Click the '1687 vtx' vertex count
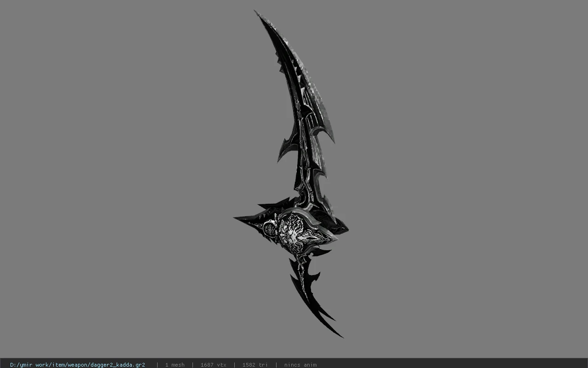The width and height of the screenshot is (588, 368). tap(214, 365)
